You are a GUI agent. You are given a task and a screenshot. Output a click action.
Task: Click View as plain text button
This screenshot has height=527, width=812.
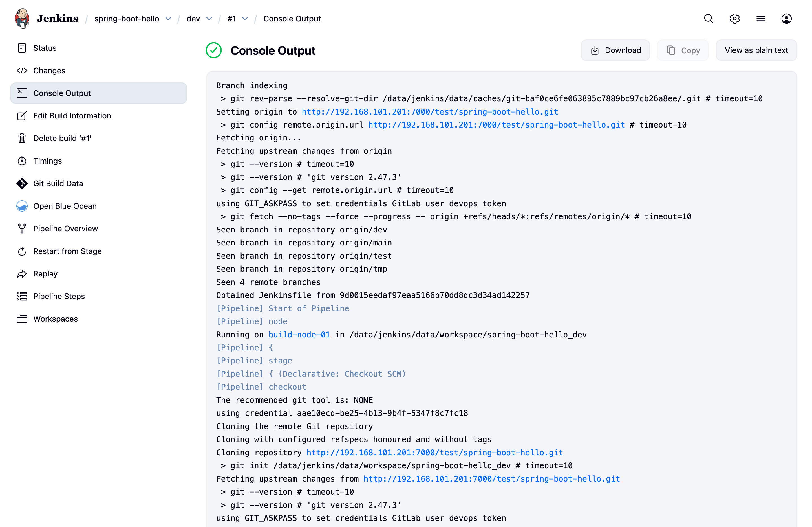pyautogui.click(x=756, y=50)
